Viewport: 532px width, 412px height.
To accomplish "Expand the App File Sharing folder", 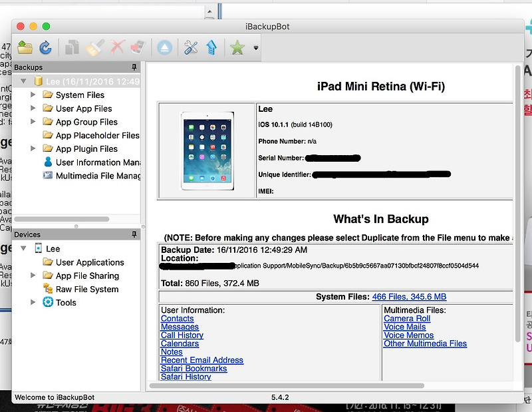I will [33, 275].
